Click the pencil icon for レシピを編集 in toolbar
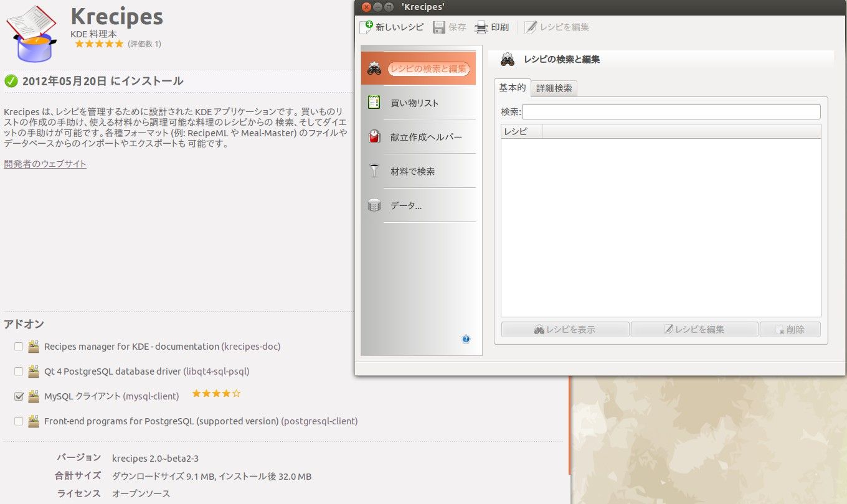Viewport: 847px width, 504px height. (531, 27)
